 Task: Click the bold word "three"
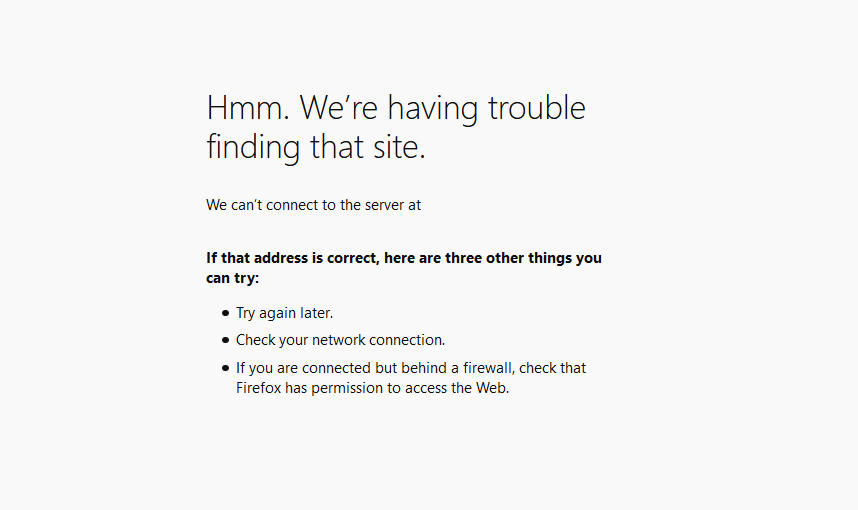pyautogui.click(x=463, y=258)
